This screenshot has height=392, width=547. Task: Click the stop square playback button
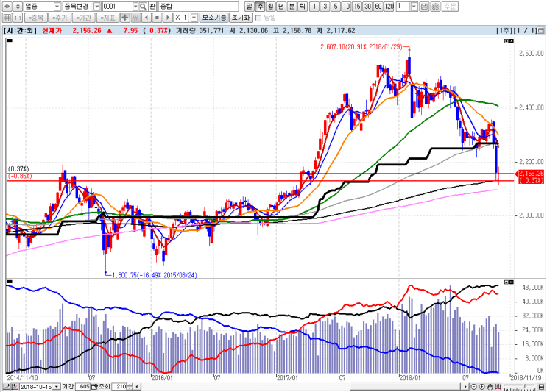158,18
